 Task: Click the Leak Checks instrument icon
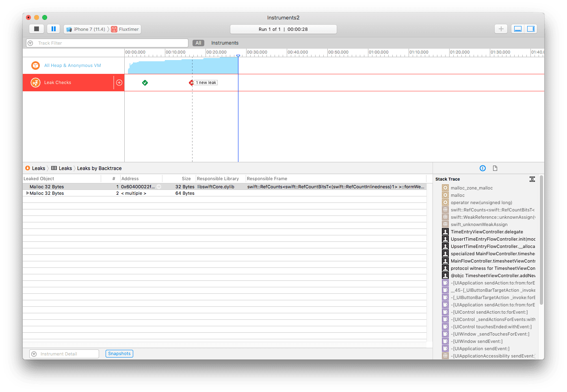(35, 82)
